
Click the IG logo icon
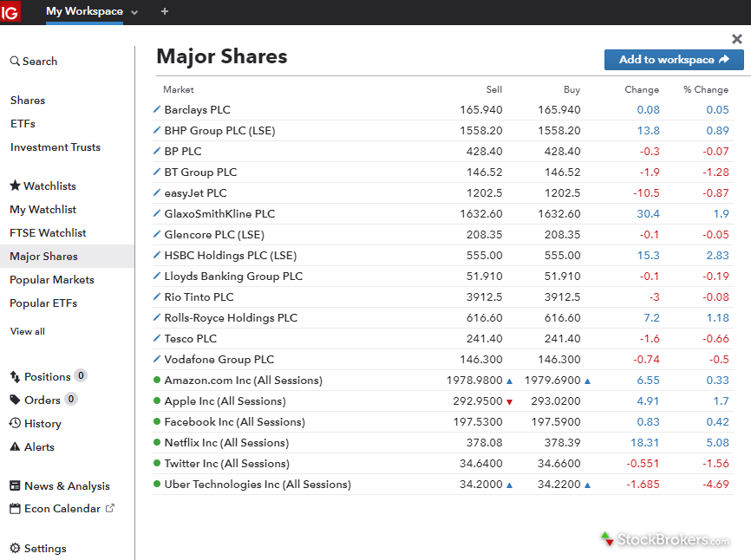[10, 11]
